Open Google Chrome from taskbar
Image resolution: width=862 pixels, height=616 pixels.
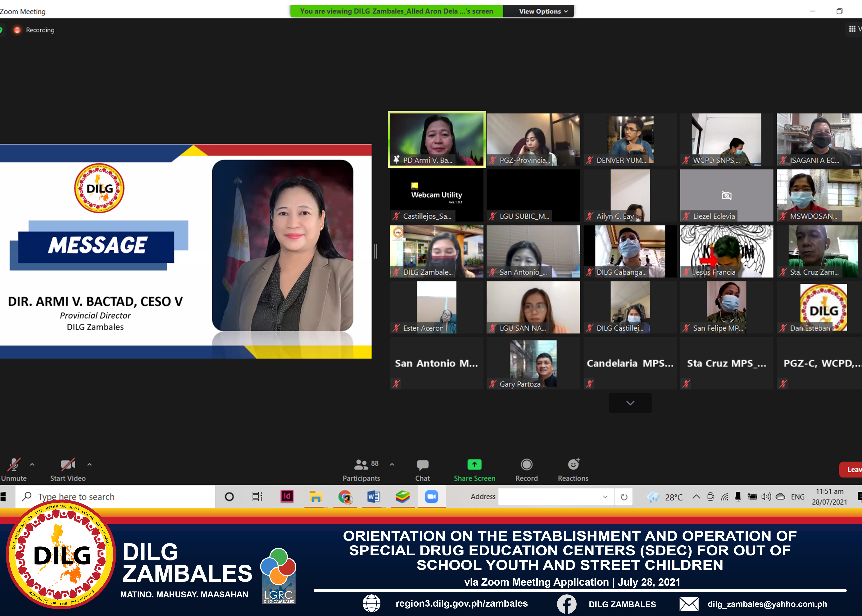pos(345,496)
